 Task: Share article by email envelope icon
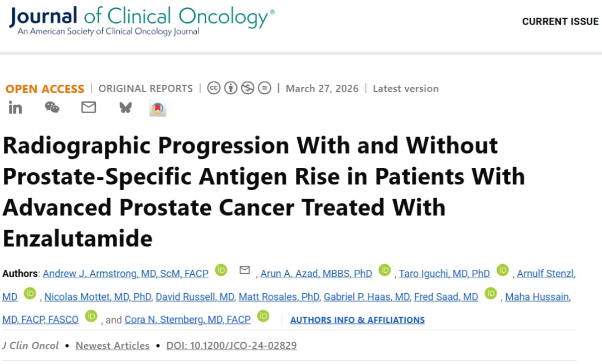89,107
